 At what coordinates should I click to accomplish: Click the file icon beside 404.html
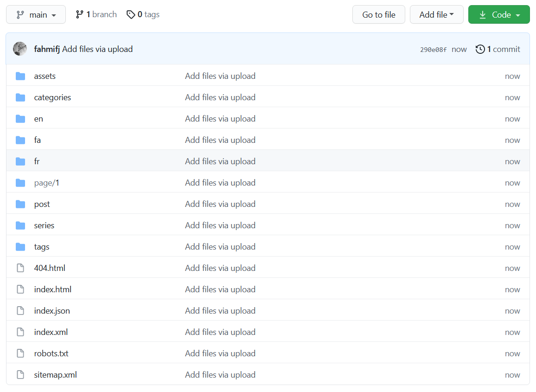[20, 268]
